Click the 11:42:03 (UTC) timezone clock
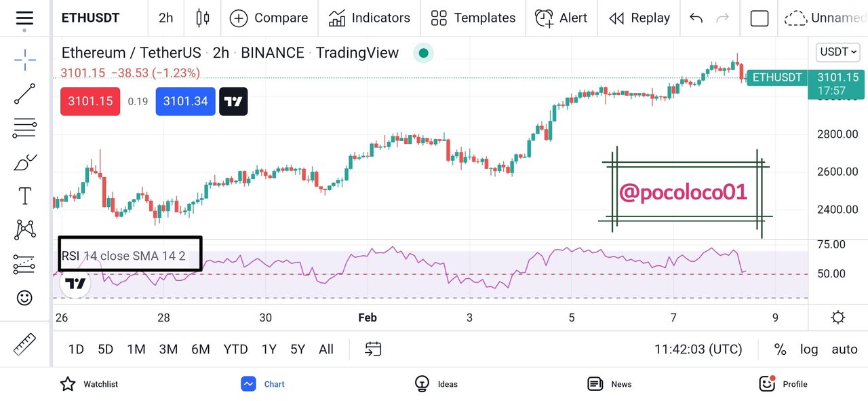The width and height of the screenshot is (868, 401). [x=698, y=349]
